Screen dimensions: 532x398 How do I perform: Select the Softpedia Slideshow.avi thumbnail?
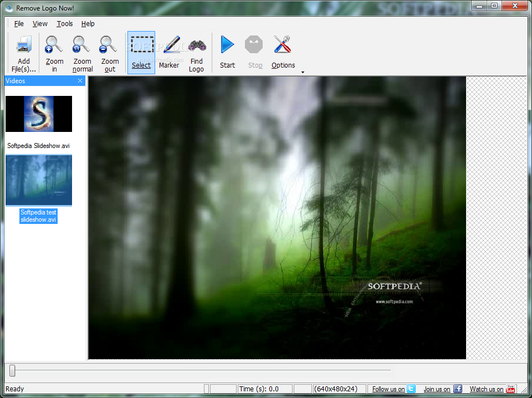click(39, 114)
